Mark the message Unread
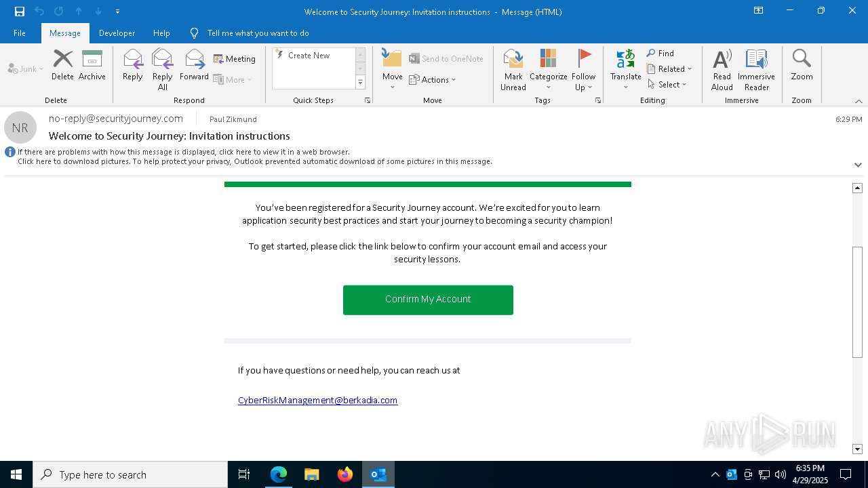Image resolution: width=868 pixels, height=488 pixels. (513, 69)
